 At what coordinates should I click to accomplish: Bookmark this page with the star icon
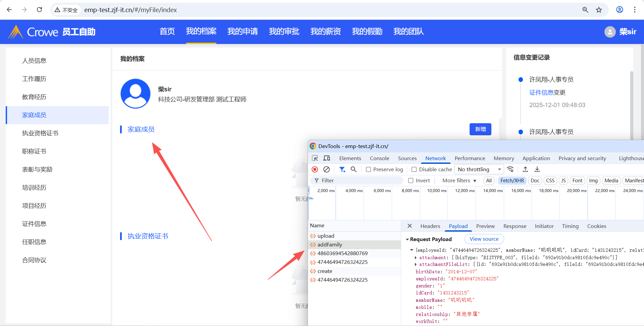pos(599,10)
